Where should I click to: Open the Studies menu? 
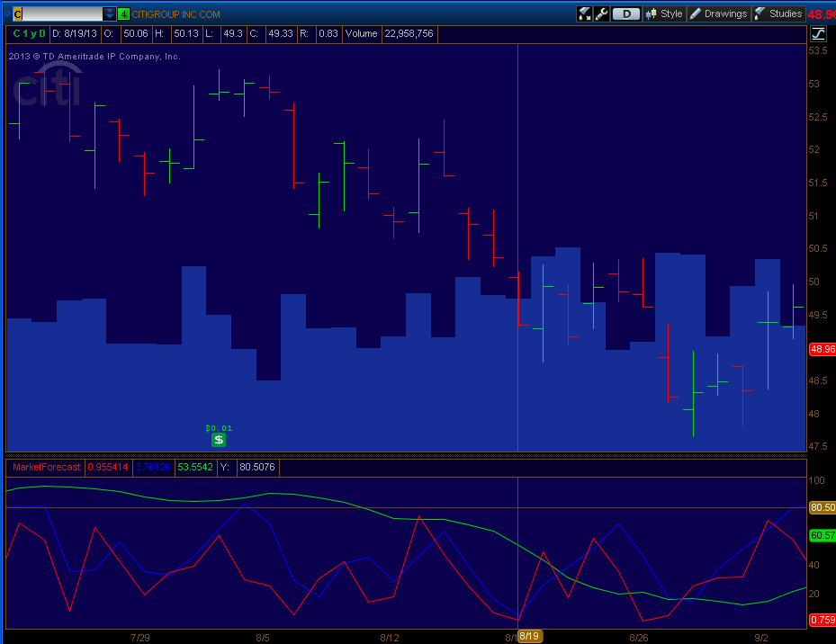pos(778,13)
